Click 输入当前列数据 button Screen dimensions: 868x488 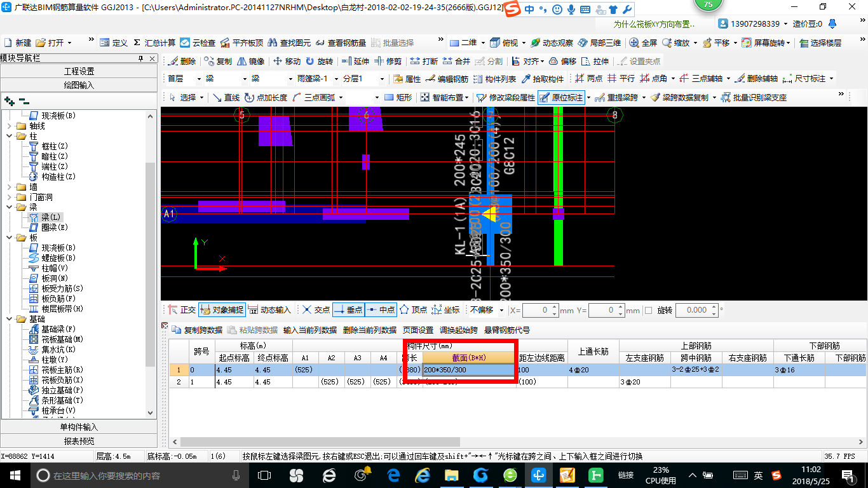click(309, 330)
